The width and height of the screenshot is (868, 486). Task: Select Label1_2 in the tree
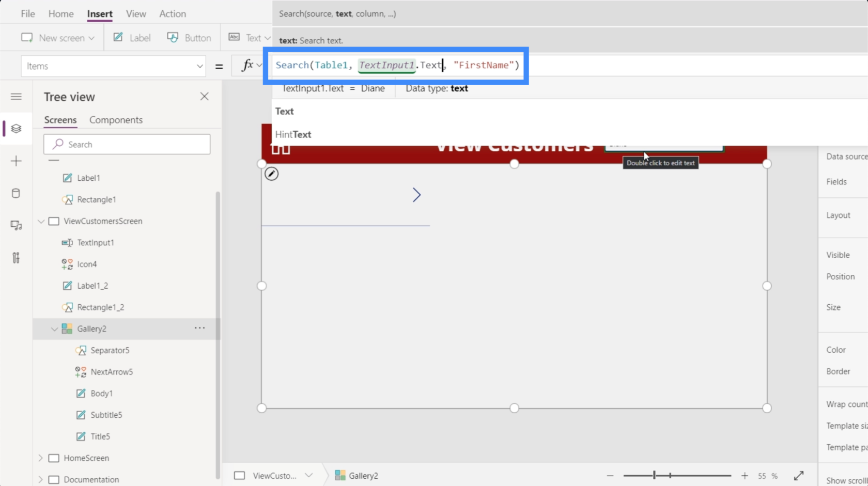(x=92, y=286)
